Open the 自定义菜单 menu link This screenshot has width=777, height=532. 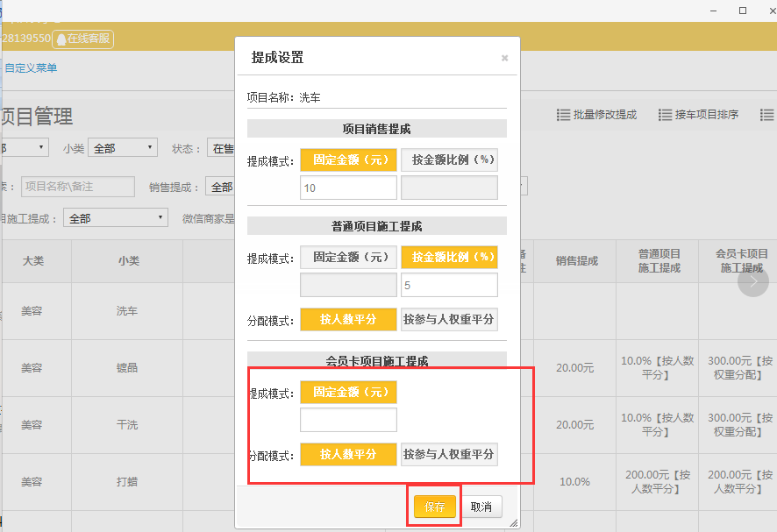click(31, 67)
